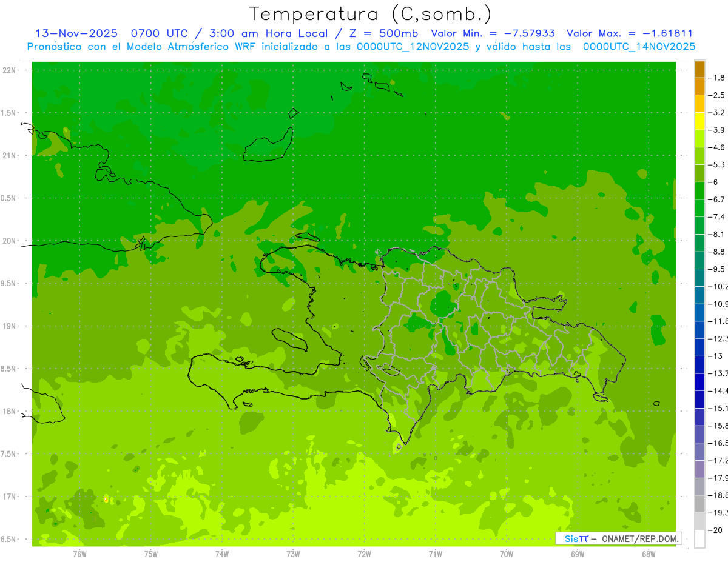
Task: Click the "-8.1" colorbar value
Action: tap(716, 234)
